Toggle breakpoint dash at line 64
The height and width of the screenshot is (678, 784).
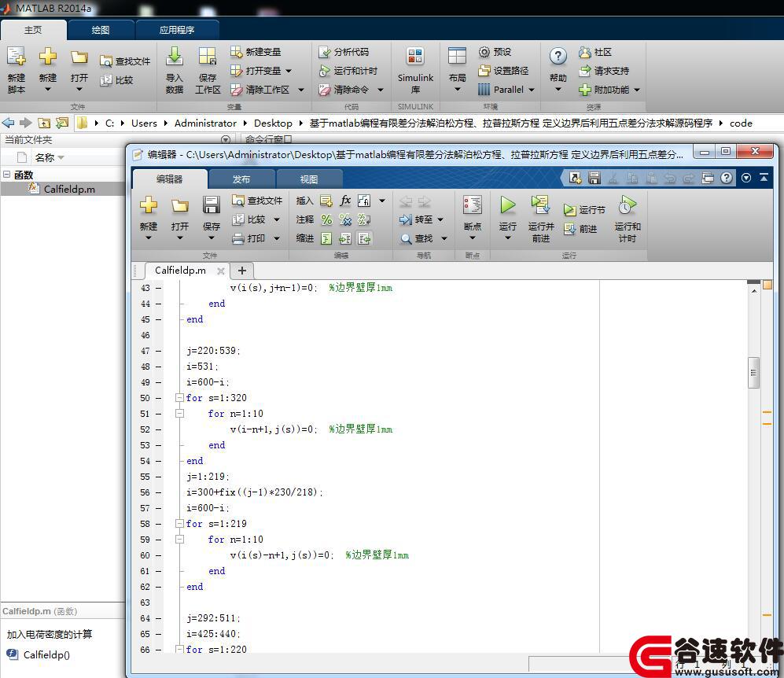point(158,618)
